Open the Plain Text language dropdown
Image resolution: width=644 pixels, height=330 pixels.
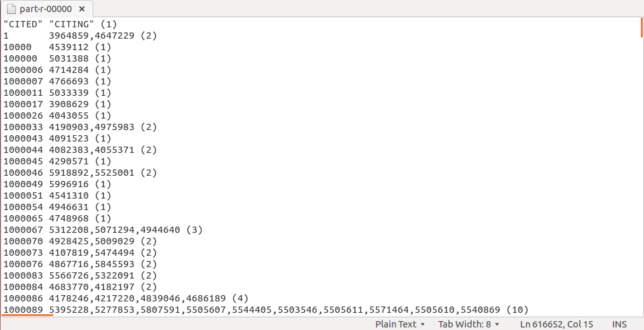[399, 324]
